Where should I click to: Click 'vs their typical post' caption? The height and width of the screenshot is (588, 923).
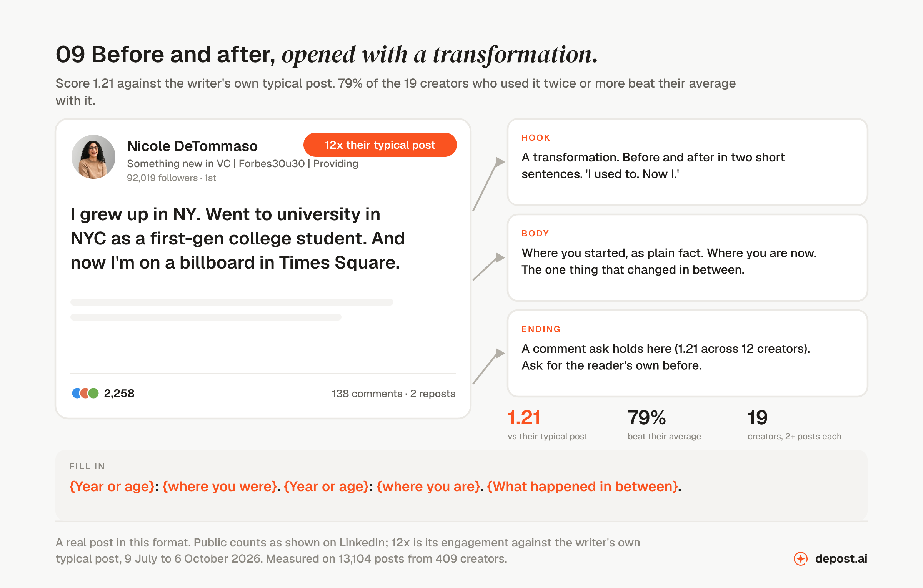tap(548, 436)
